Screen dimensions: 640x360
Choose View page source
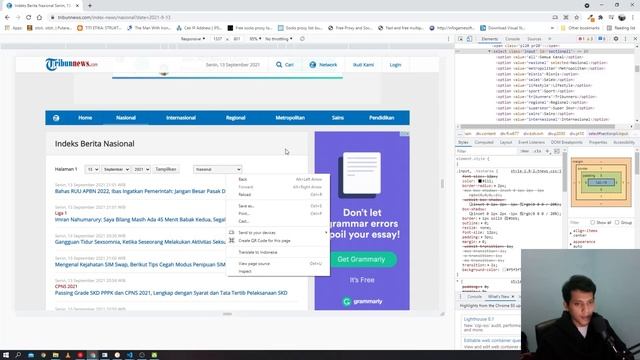(x=278, y=263)
